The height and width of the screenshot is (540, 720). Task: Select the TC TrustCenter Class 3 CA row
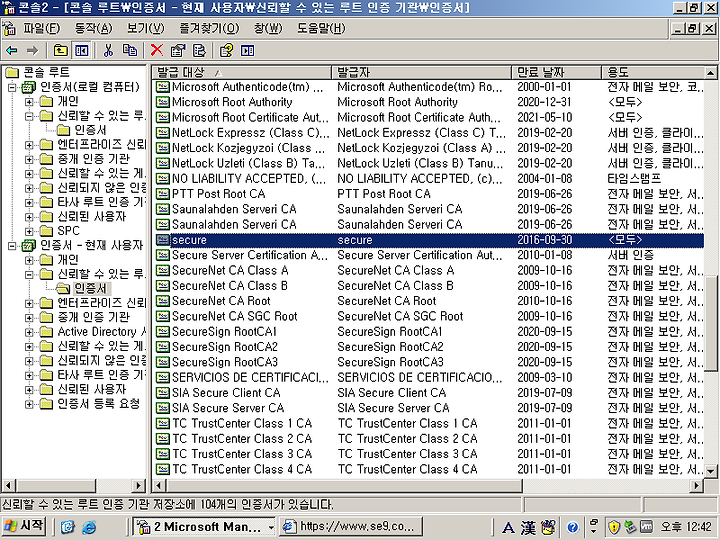coord(429,454)
